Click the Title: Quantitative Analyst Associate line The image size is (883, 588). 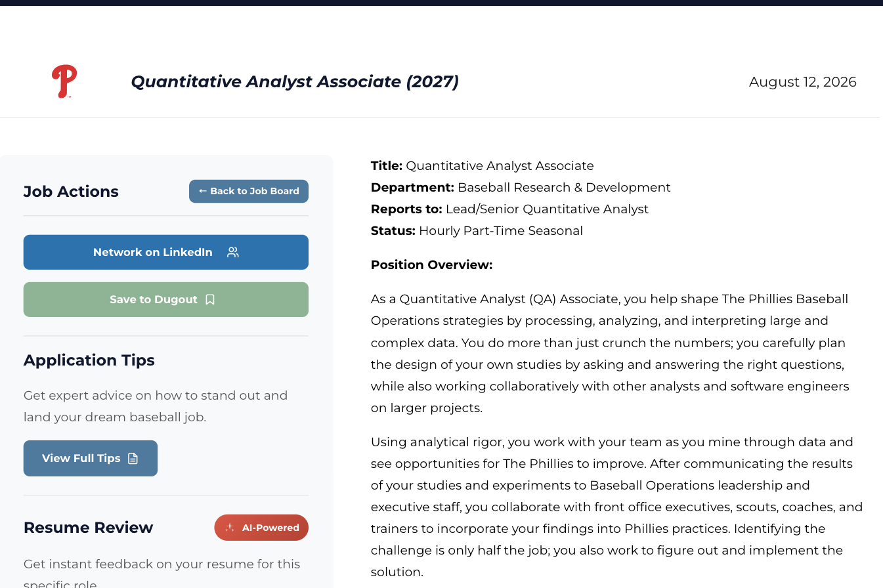(483, 165)
